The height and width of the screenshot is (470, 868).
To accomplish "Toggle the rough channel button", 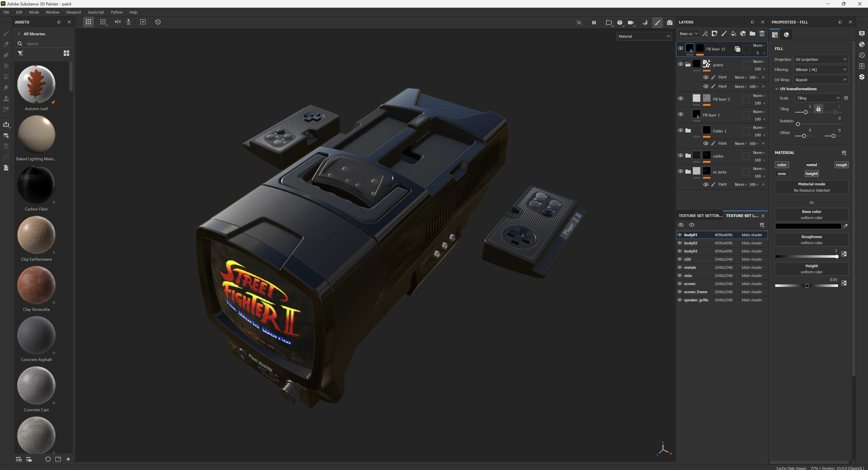I will (x=841, y=165).
